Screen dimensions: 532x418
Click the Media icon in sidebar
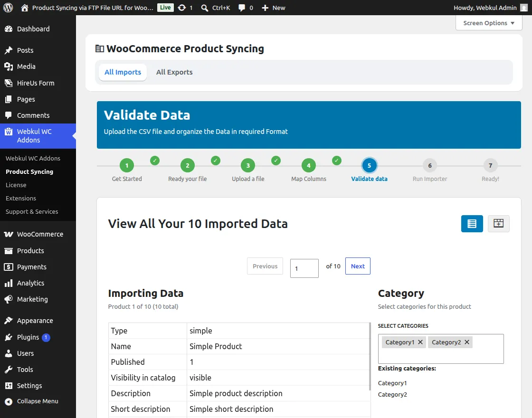click(x=9, y=66)
